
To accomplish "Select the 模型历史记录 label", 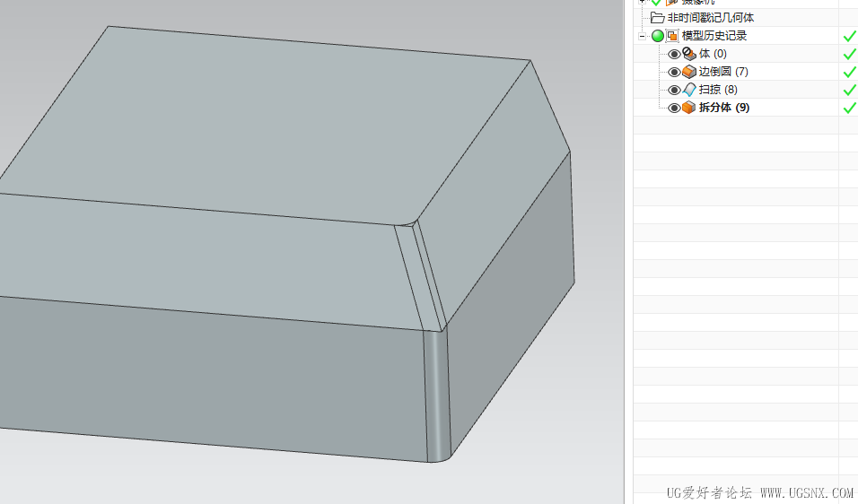I will [x=714, y=36].
